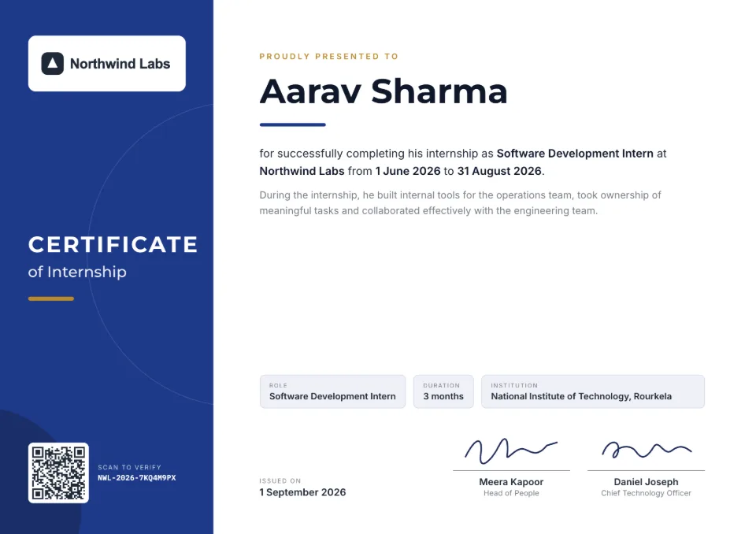
Task: Select the 'PROUDLY PRESENTED TO' heading
Action: (329, 57)
